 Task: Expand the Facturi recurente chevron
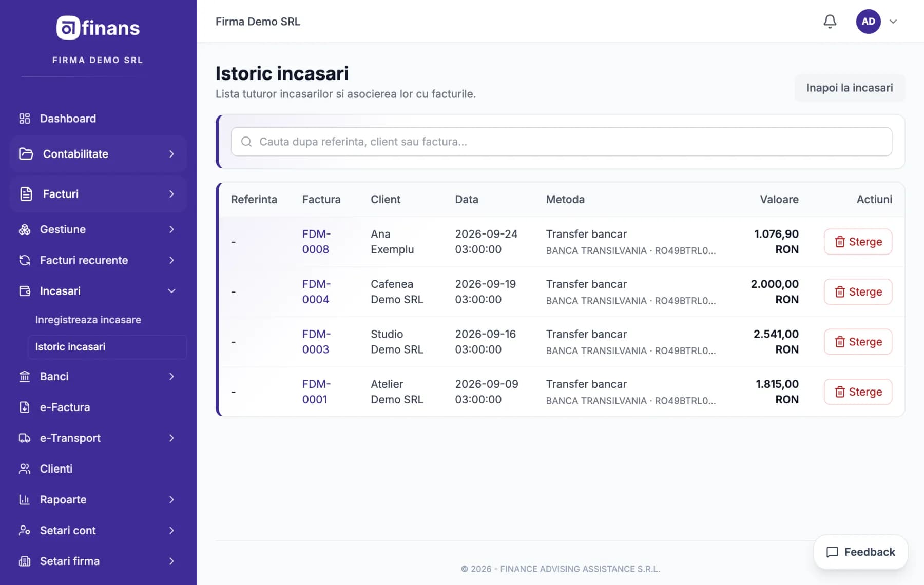[171, 260]
